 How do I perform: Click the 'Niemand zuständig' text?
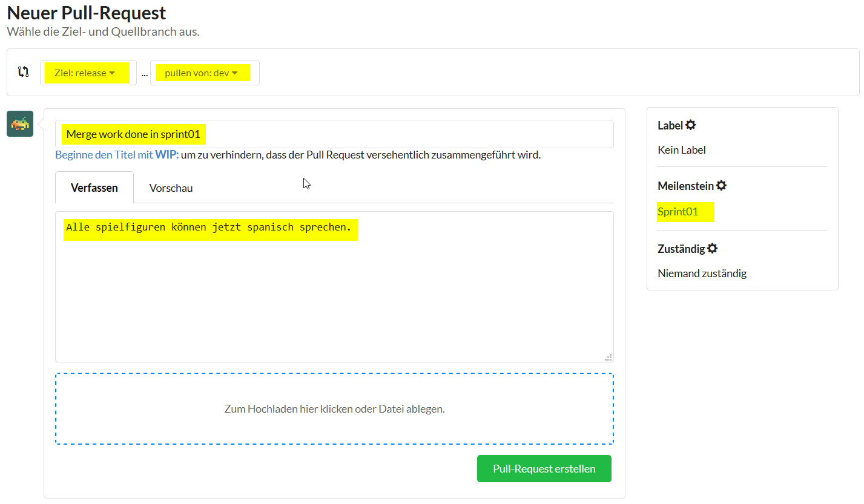point(702,273)
